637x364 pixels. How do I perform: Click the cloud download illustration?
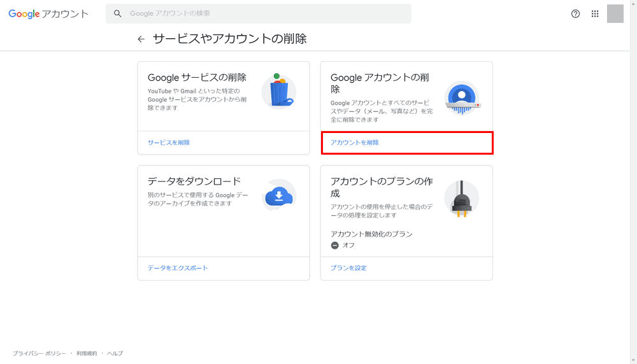tap(279, 195)
